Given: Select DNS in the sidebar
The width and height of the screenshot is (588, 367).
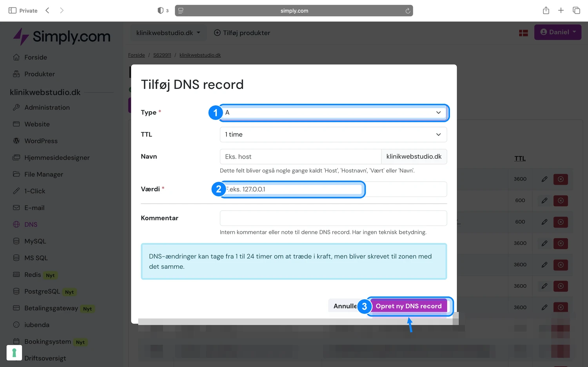Looking at the screenshot, I should 31,224.
